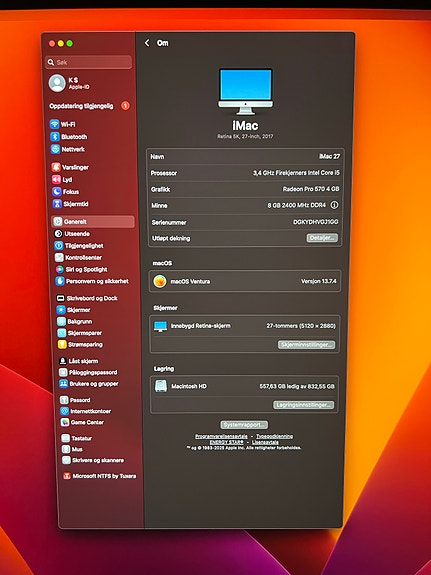Open the Wi-Fi settings icon
The image size is (431, 575).
(55, 124)
